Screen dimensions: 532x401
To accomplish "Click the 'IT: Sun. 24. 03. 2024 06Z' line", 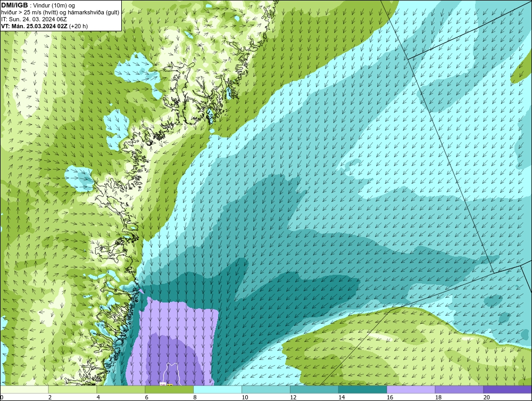I will 34,19.
